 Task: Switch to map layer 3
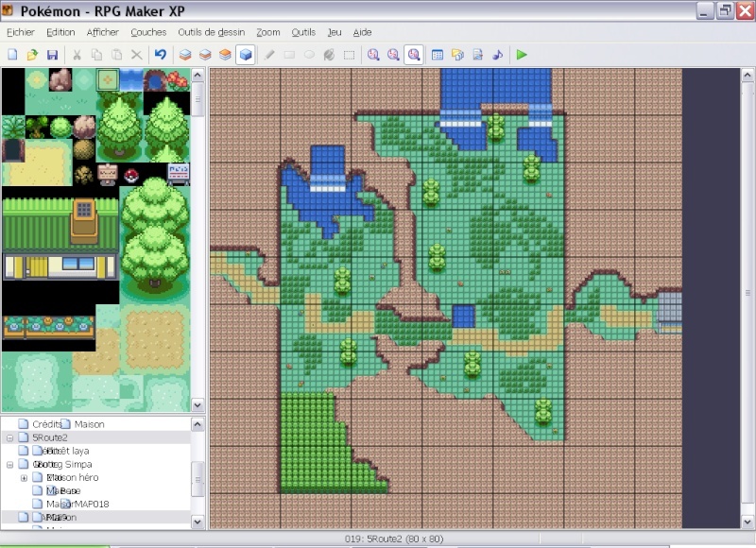pos(225,55)
